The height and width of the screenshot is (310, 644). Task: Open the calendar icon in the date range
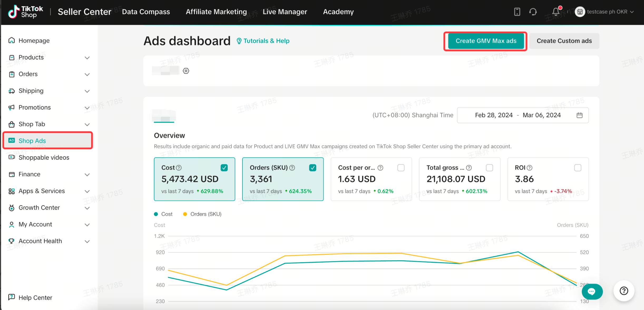(x=579, y=115)
